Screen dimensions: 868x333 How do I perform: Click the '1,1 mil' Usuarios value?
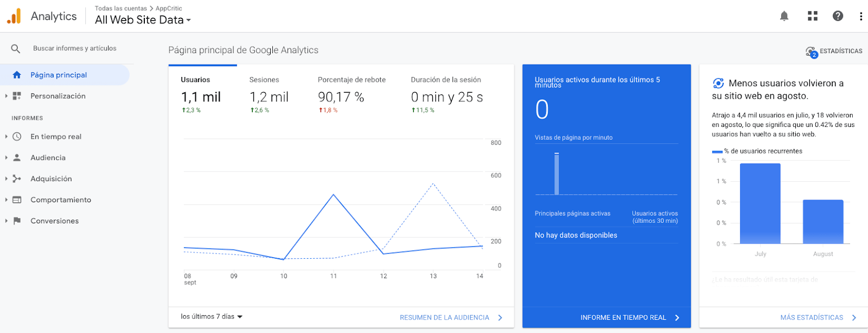201,97
